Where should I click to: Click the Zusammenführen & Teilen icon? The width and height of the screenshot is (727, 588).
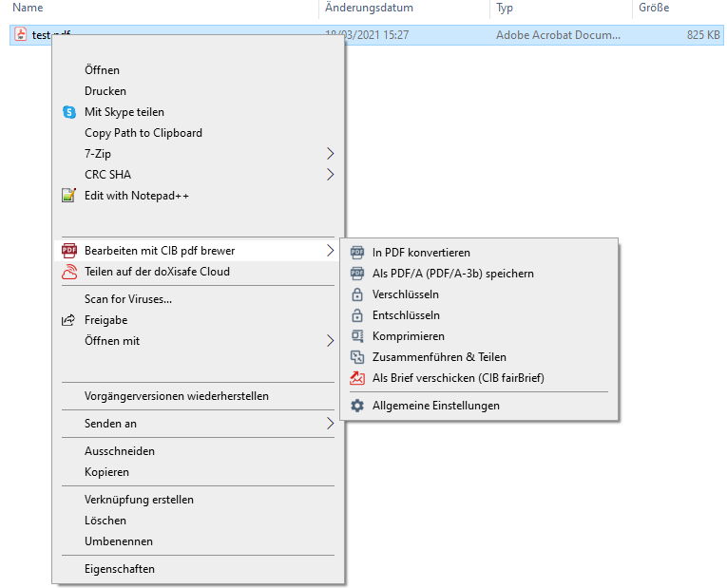(x=357, y=357)
